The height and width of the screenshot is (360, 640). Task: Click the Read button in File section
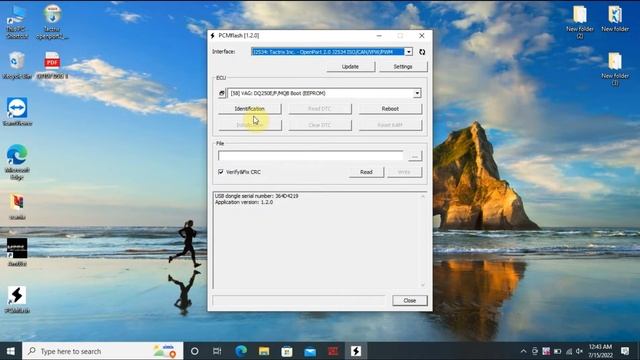[366, 172]
